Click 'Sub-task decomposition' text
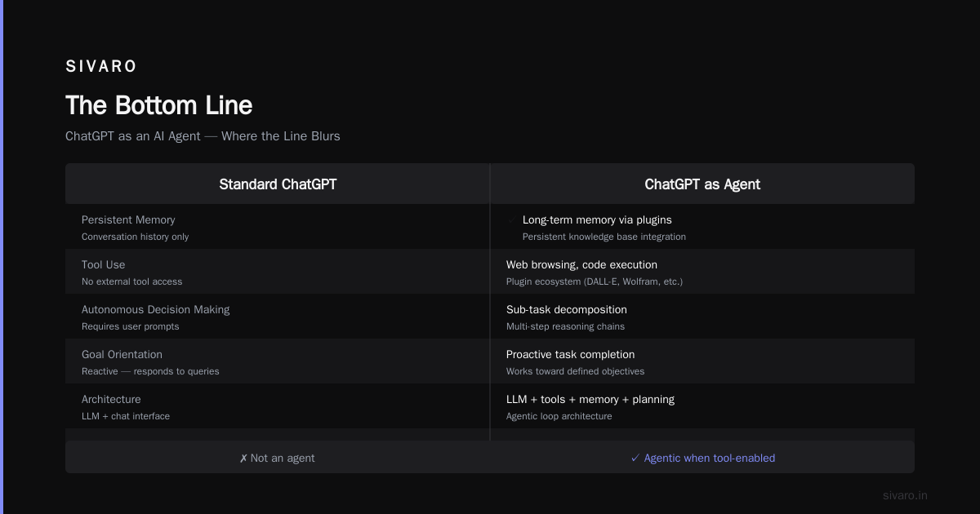Viewport: 980px width, 514px height. tap(567, 310)
